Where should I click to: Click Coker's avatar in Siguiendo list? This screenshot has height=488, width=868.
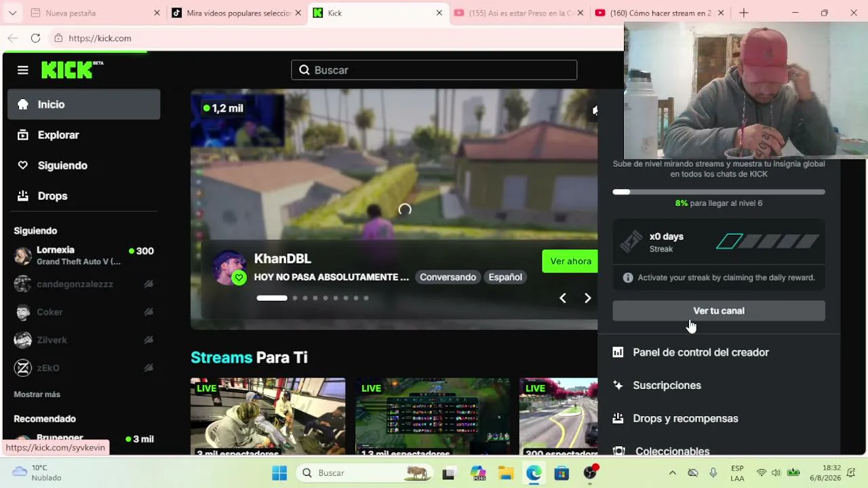23,312
